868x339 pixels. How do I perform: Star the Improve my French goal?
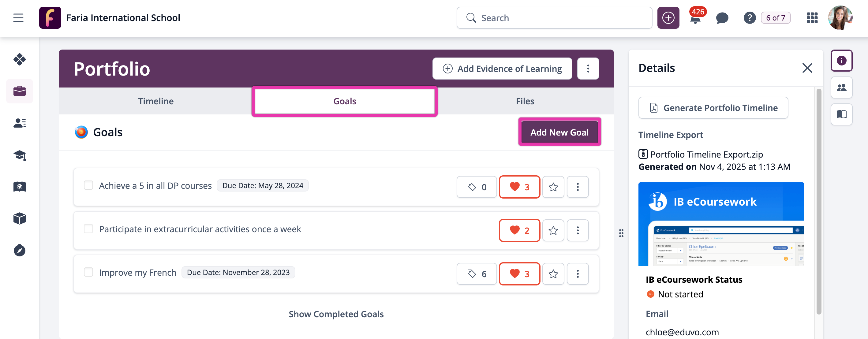click(x=553, y=274)
